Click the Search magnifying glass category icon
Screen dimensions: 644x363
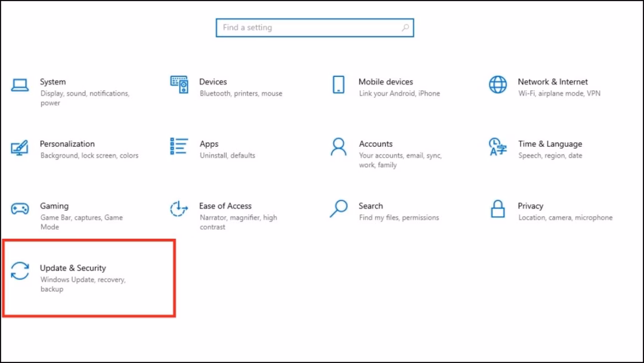[x=339, y=209]
